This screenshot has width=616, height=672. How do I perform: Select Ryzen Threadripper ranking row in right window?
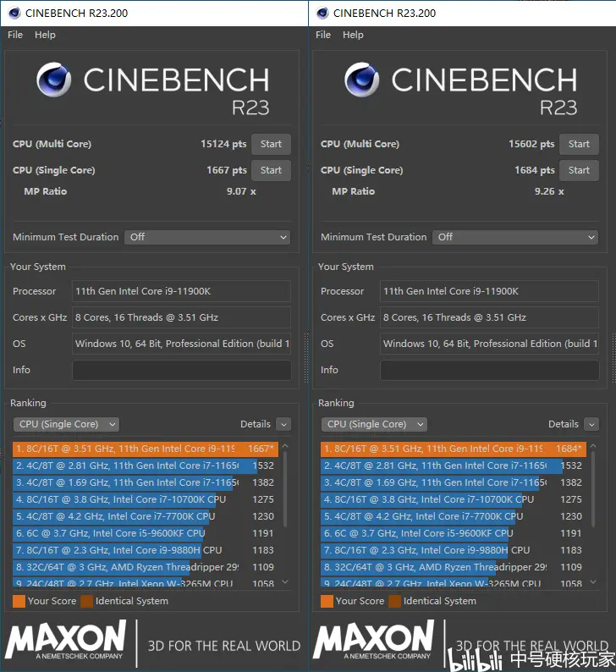[454, 567]
